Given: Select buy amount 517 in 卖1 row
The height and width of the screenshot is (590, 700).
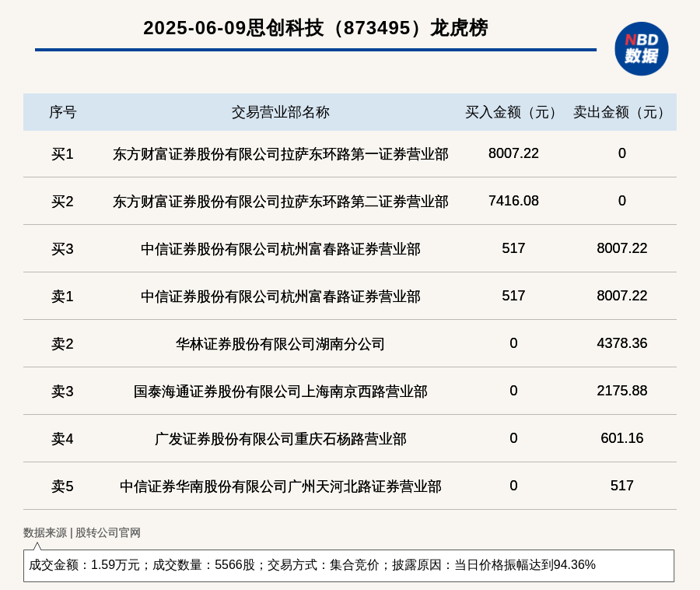Looking at the screenshot, I should (513, 296).
